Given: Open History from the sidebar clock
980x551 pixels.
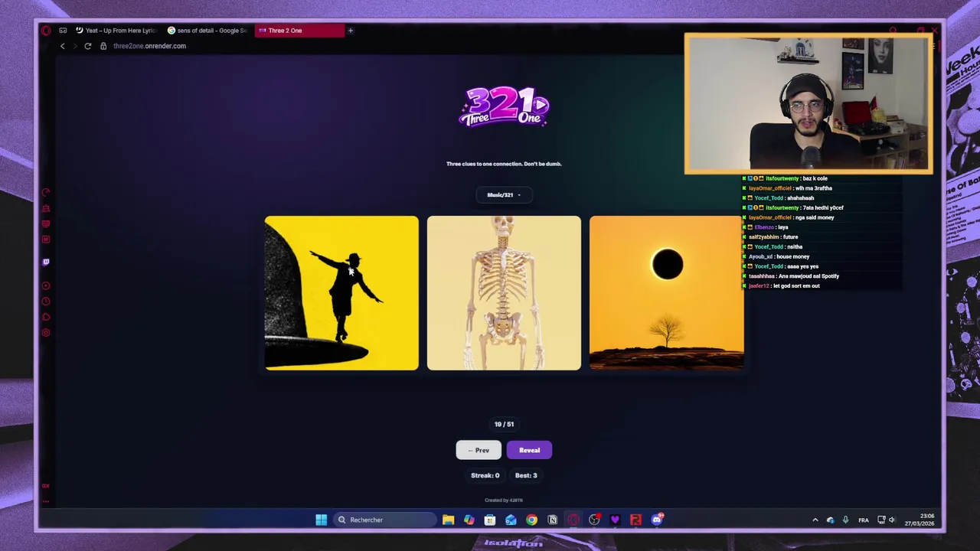Looking at the screenshot, I should pos(46,302).
